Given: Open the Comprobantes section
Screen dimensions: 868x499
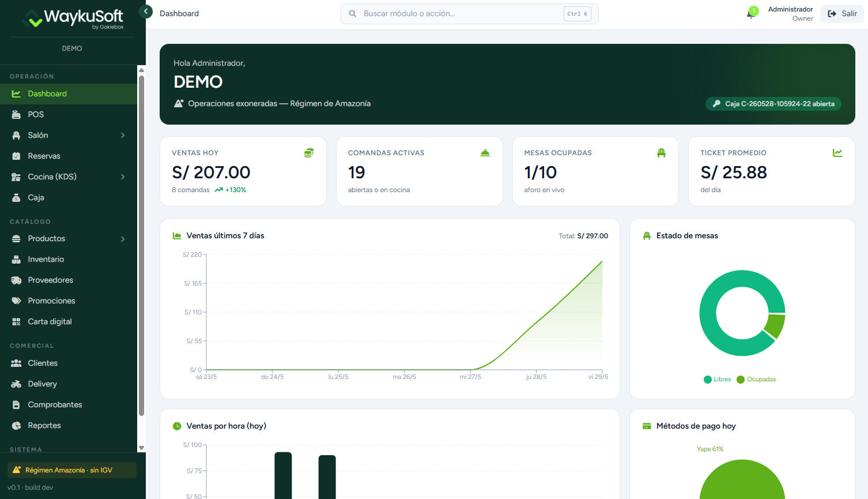Looking at the screenshot, I should 69,405.
